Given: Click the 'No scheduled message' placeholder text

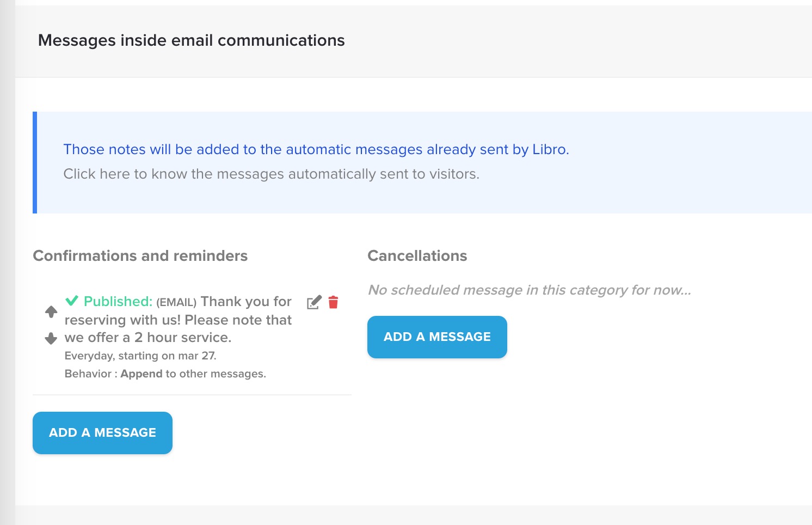Looking at the screenshot, I should 529,290.
